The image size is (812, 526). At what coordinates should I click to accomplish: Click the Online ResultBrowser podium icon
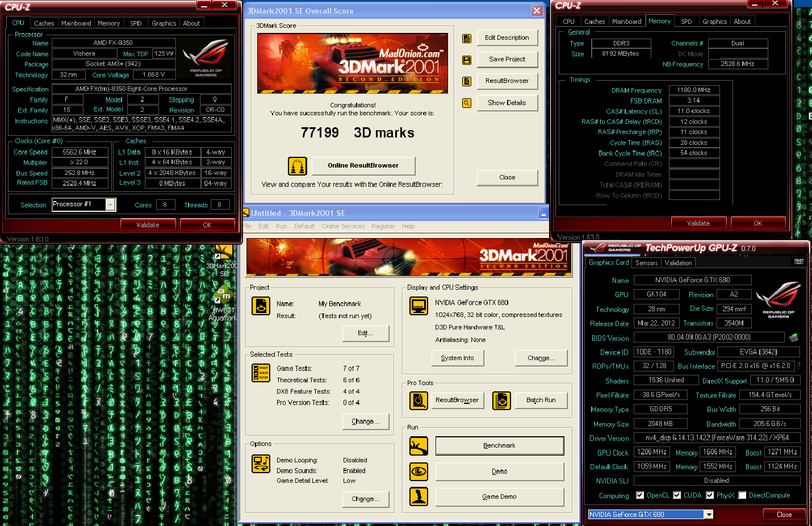tap(298, 166)
